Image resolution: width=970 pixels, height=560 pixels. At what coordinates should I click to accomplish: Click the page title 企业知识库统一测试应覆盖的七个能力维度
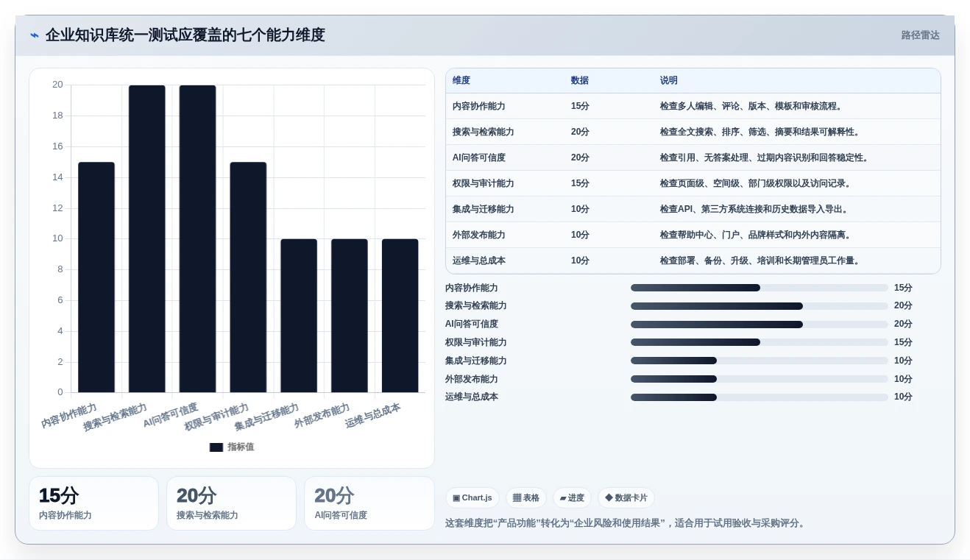coord(185,35)
